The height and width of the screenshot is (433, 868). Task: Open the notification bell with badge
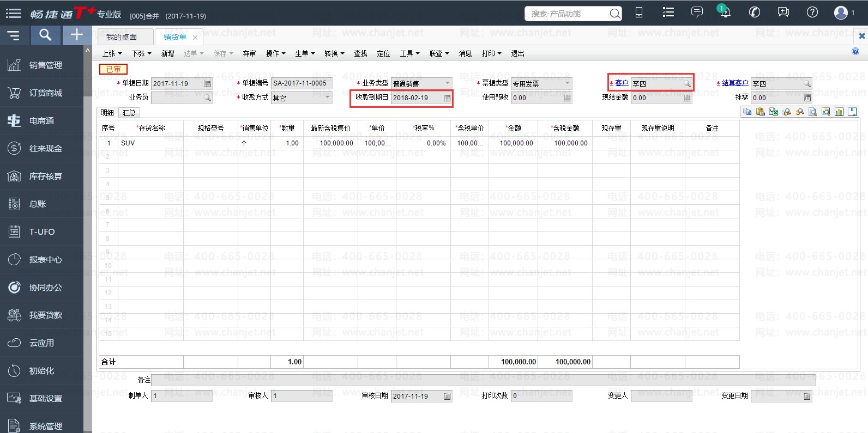coord(725,13)
